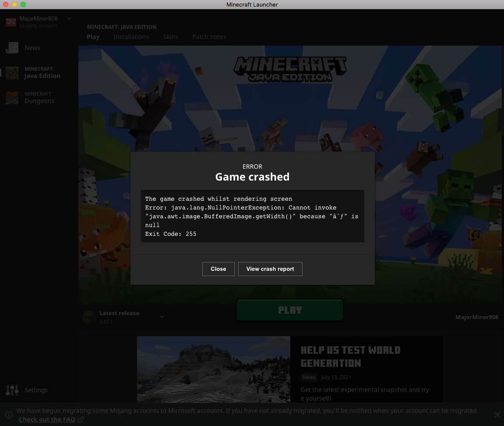Open Settings sliders icon in sidebar
504x426 pixels.
click(x=12, y=390)
